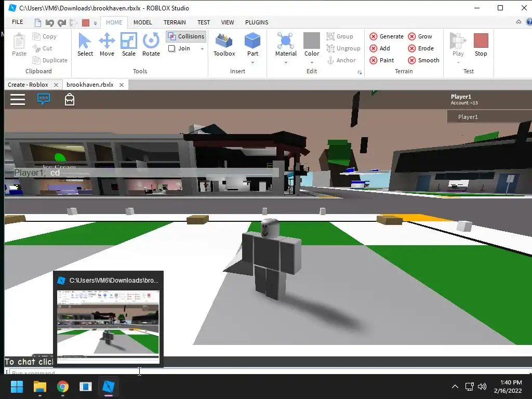Switch to the VIEW ribbon tab
532x399 pixels.
(x=228, y=22)
